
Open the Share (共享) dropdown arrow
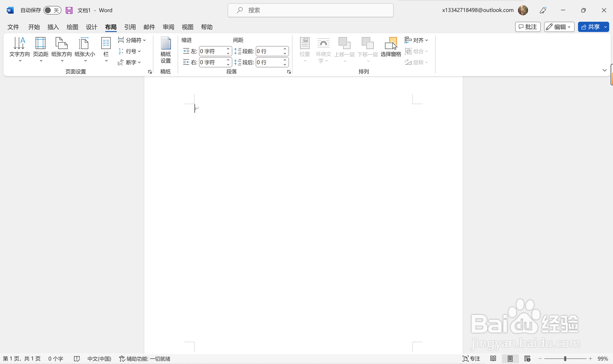pos(605,27)
